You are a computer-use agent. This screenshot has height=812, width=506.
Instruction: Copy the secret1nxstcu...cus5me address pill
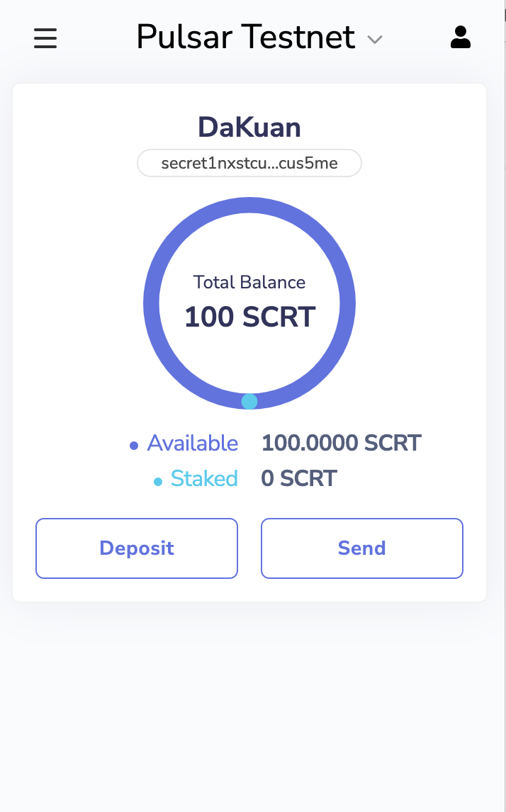point(249,164)
